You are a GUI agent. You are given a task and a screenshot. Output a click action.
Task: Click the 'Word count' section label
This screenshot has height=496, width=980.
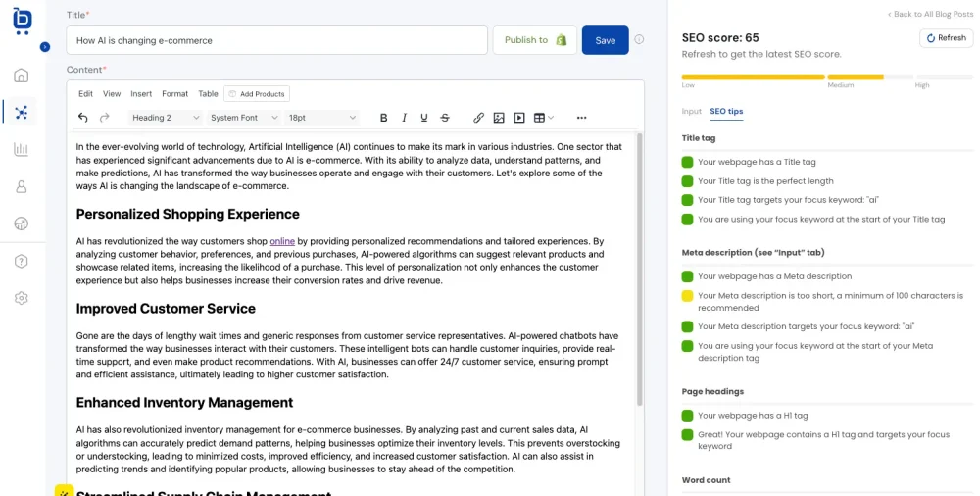[707, 480]
